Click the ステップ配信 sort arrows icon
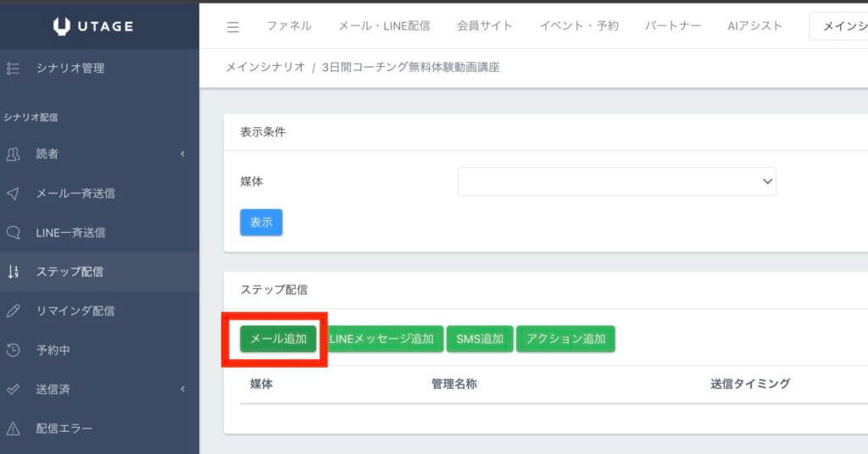This screenshot has height=454, width=868. (x=13, y=272)
